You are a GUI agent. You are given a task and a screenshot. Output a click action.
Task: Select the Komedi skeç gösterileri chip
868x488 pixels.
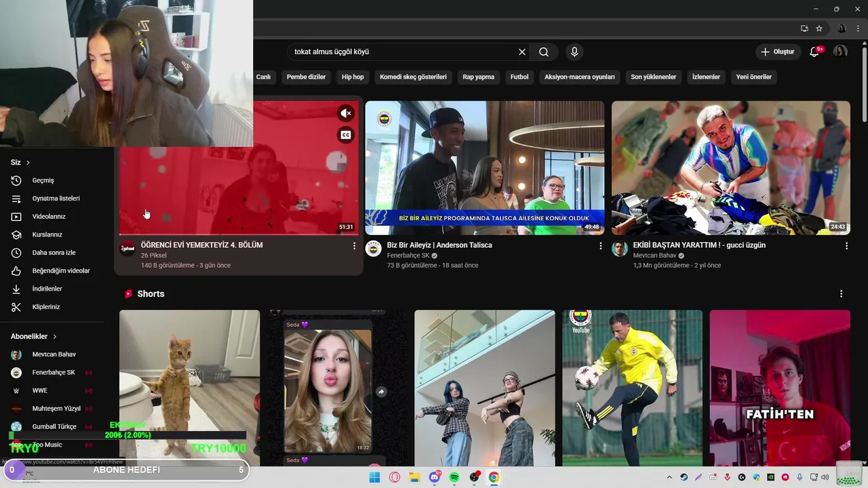(x=413, y=77)
